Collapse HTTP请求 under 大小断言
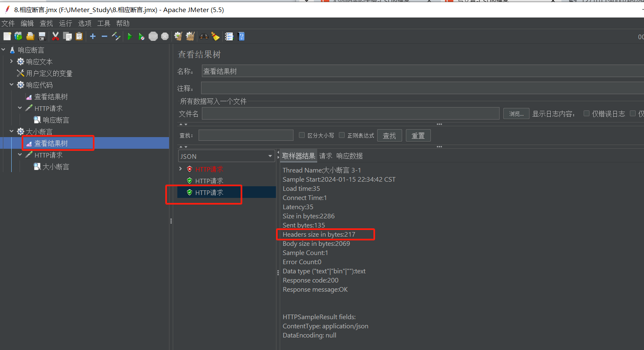 (20, 155)
